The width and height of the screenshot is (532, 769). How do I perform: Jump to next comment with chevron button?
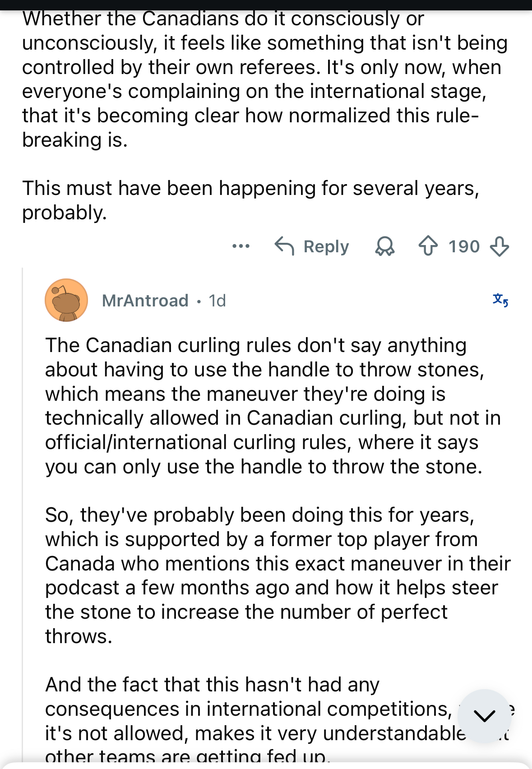coord(485,715)
